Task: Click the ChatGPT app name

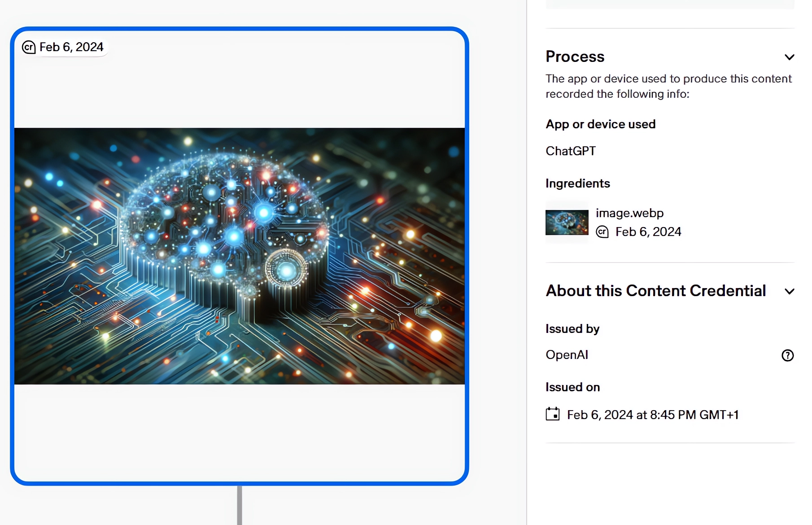Action: [x=570, y=151]
